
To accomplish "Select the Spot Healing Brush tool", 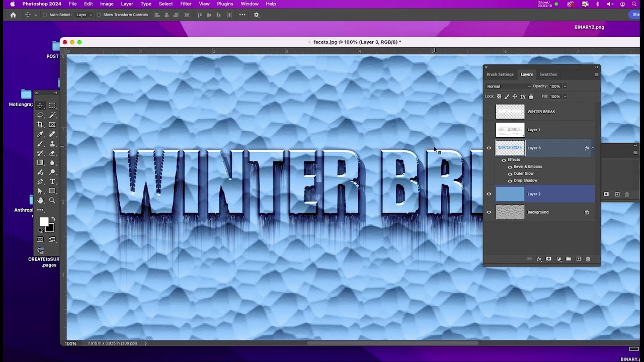I will click(x=52, y=134).
